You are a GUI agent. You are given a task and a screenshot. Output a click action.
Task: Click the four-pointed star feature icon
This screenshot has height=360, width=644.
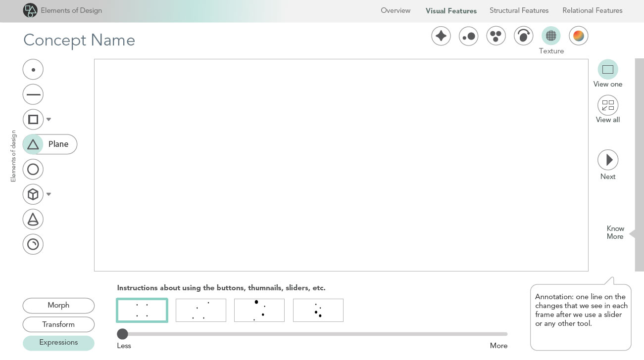[441, 36]
